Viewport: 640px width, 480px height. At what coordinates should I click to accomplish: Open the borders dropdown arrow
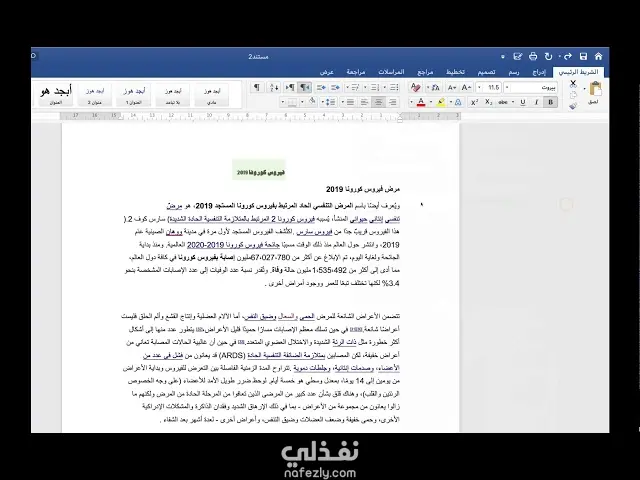point(282,102)
